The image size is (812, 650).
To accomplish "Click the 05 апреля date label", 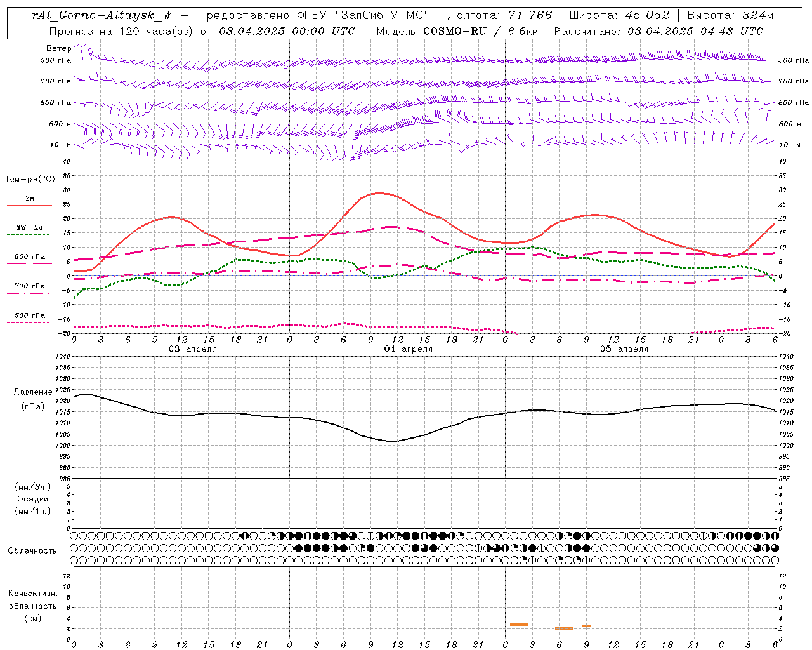I will point(624,349).
